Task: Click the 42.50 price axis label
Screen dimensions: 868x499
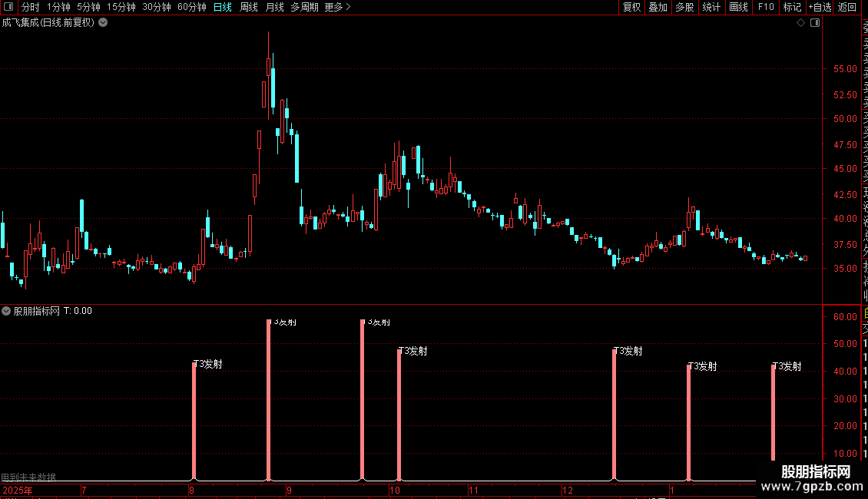Action: 845,195
